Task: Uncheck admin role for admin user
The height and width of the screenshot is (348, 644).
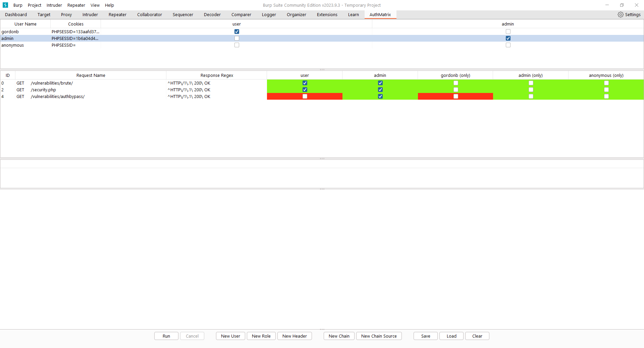Action: point(508,38)
